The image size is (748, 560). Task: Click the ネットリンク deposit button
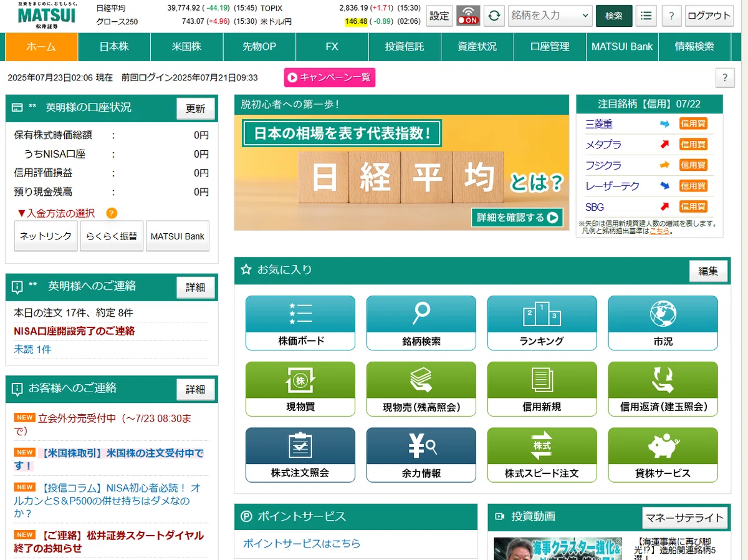click(x=46, y=236)
